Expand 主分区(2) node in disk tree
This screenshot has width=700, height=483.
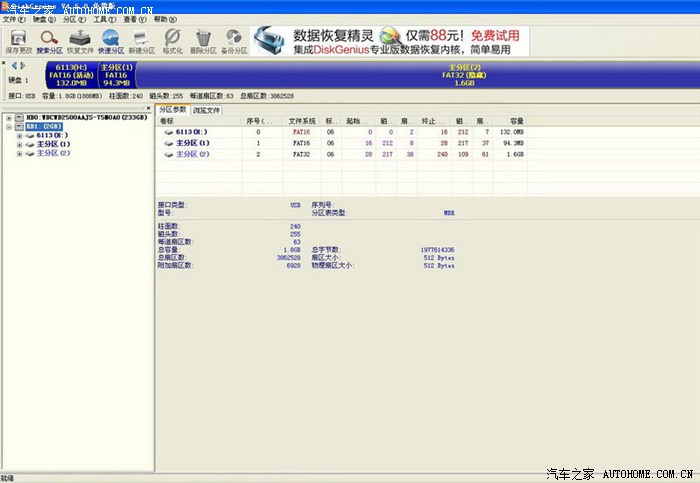tap(19, 154)
